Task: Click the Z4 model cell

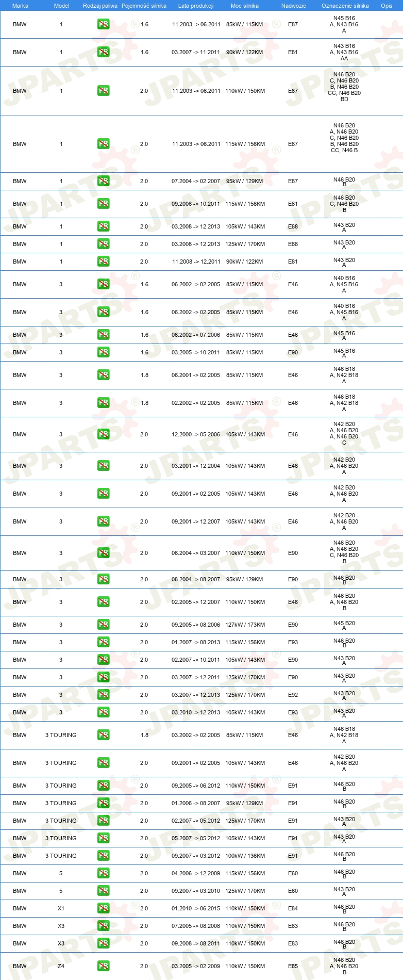Action: [61, 966]
